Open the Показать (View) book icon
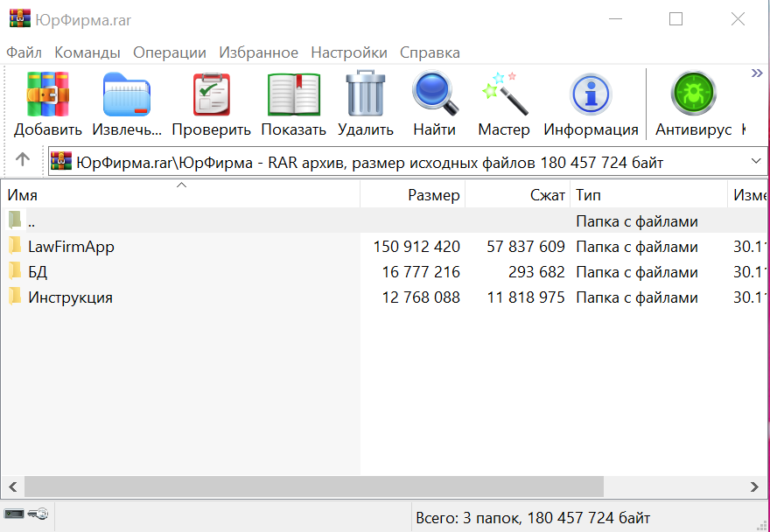Image resolution: width=770 pixels, height=532 pixels. coord(293,94)
